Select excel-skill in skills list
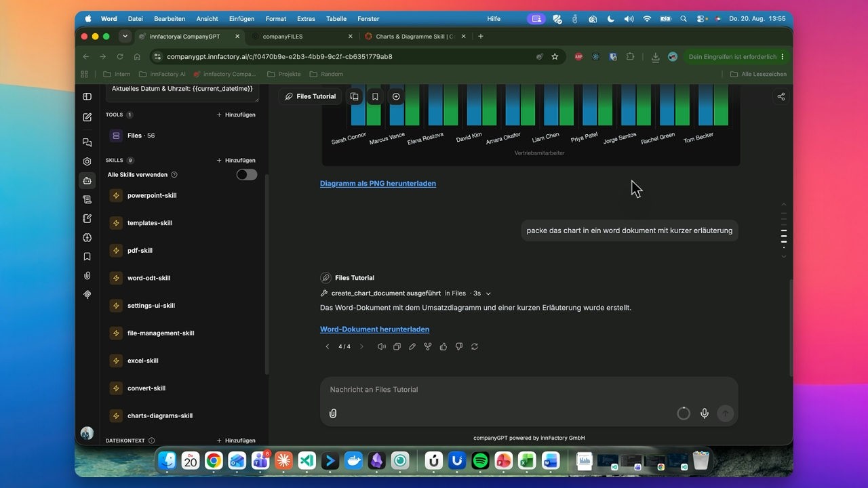Viewport: 868px width, 488px height. pyautogui.click(x=142, y=361)
